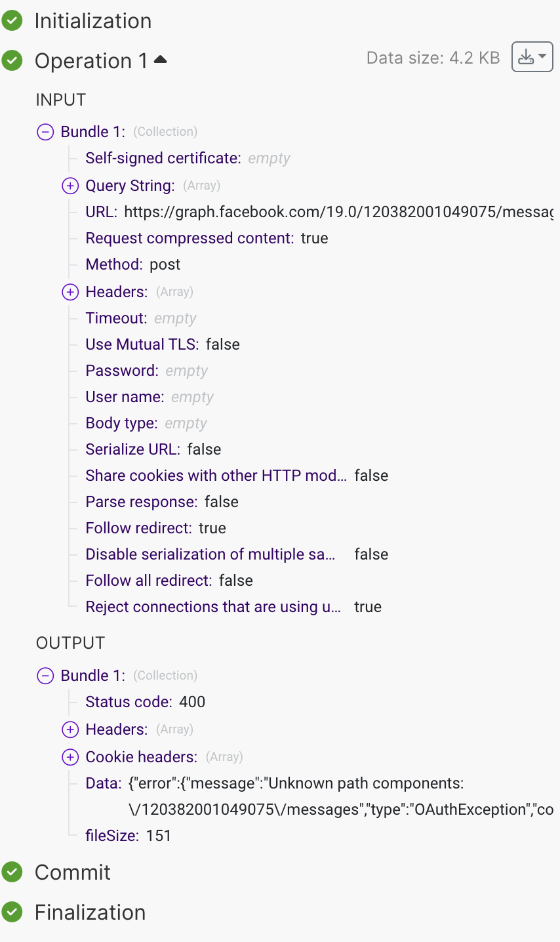Open the download output bundles dropdown
560x942 pixels.
[x=532, y=58]
